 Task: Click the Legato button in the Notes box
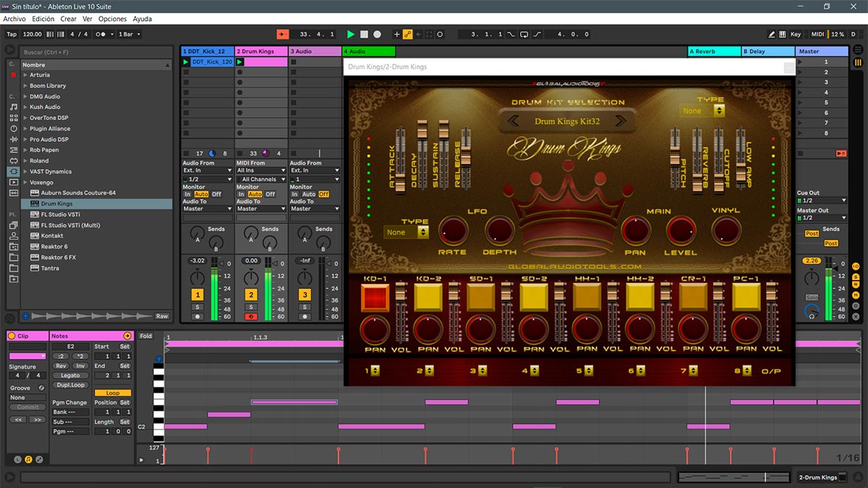click(x=70, y=375)
